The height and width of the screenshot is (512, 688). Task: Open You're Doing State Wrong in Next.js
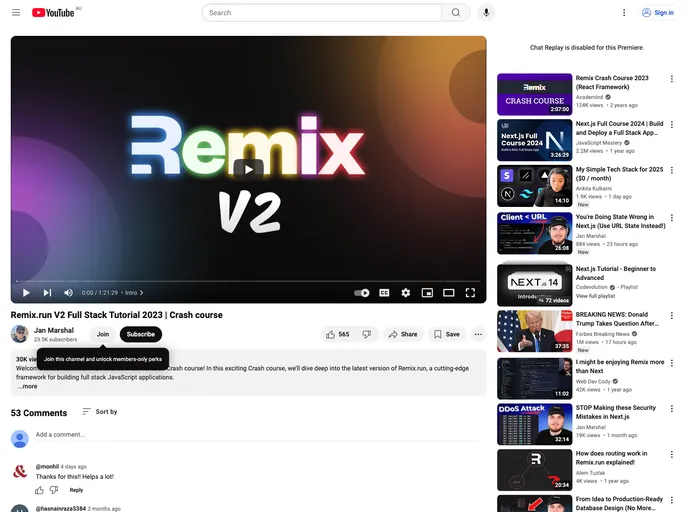tap(620, 221)
